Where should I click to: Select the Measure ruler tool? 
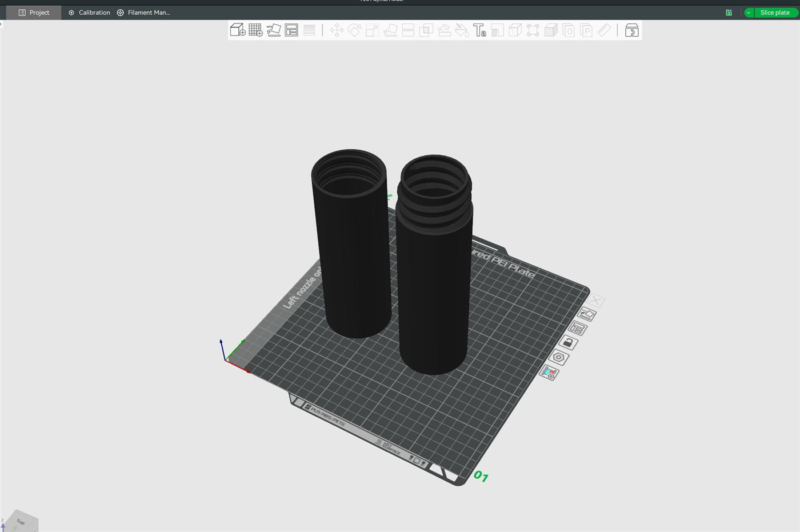coord(604,30)
